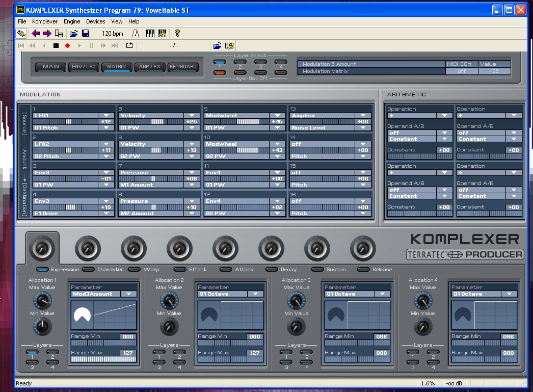Image resolution: width=533 pixels, height=392 pixels.
Task: Click the floppy disk save icon
Action: click(x=86, y=33)
